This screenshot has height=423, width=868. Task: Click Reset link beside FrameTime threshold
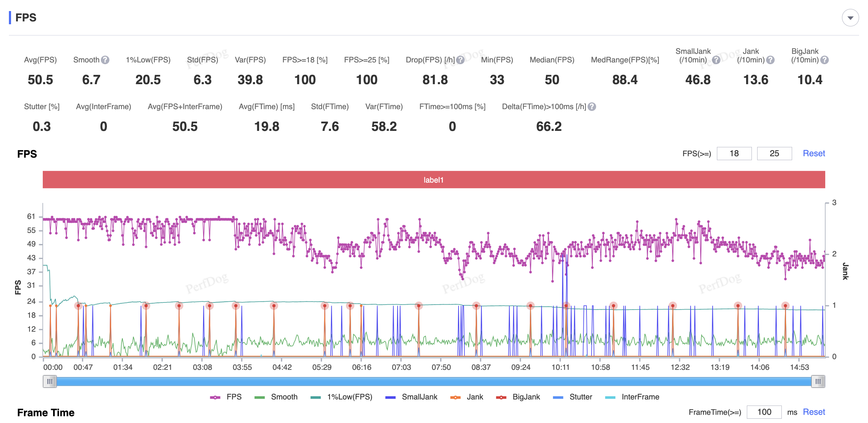pyautogui.click(x=814, y=412)
